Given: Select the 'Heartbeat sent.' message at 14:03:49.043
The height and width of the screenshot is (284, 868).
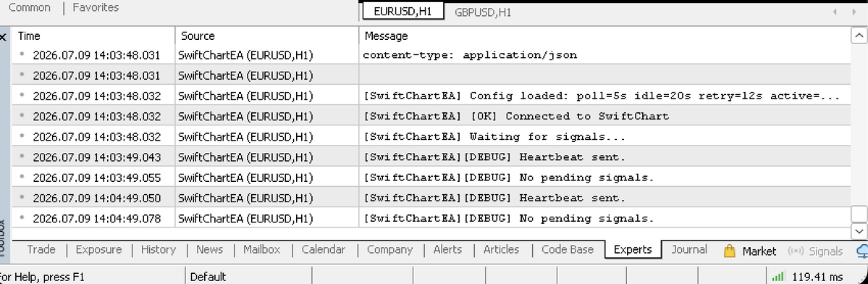Looking at the screenshot, I should tap(494, 157).
